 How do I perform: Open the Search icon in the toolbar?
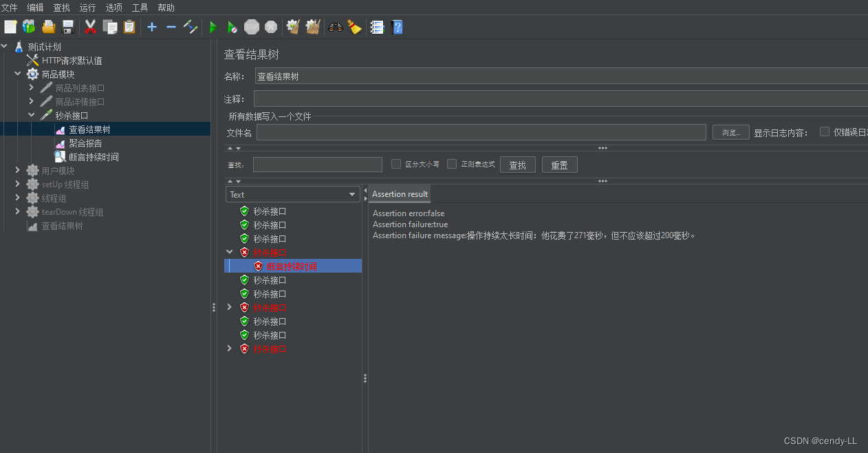[334, 27]
